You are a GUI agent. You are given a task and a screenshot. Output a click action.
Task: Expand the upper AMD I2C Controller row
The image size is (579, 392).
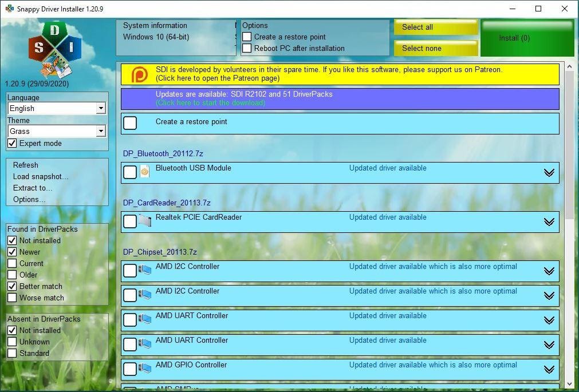click(549, 271)
